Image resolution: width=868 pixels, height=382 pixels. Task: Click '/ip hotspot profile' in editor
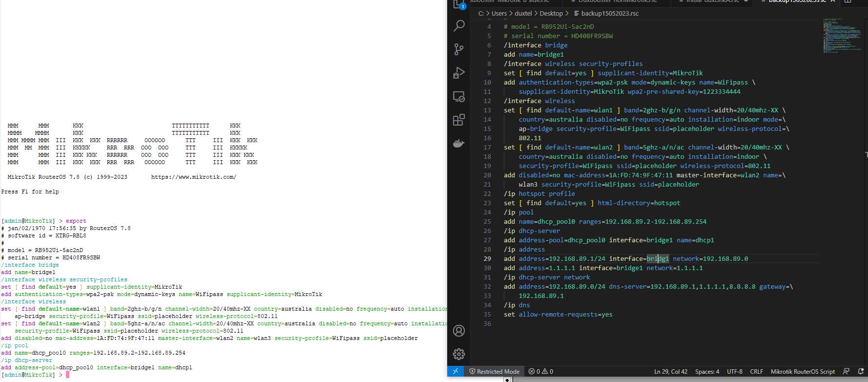(x=539, y=193)
